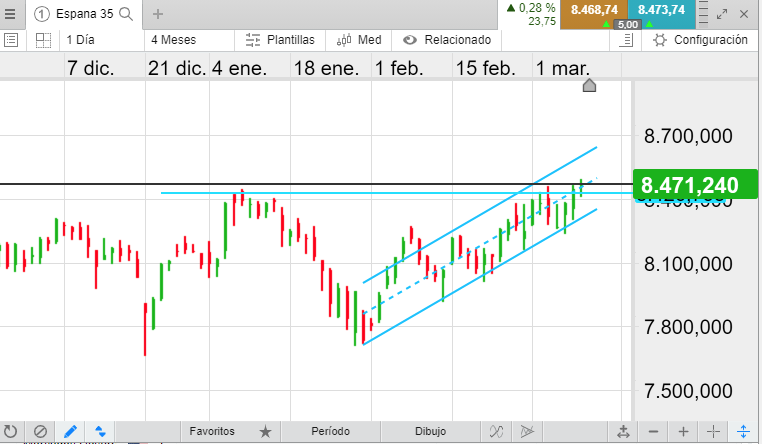Open the Favoritos tab
The image size is (762, 444).
click(x=212, y=431)
